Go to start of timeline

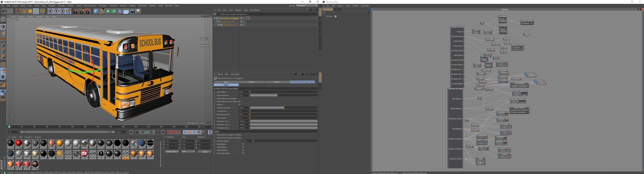tap(131, 132)
